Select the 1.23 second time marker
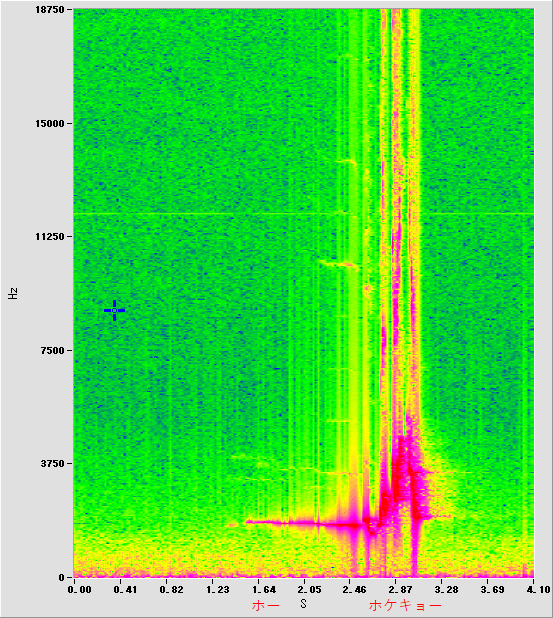553x618 pixels. [218, 590]
